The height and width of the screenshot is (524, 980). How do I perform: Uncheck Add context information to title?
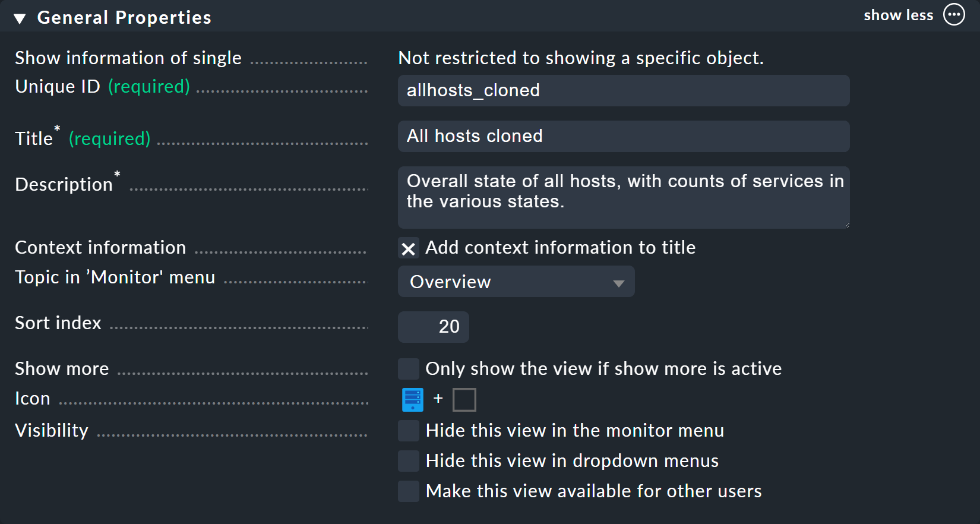pos(409,248)
